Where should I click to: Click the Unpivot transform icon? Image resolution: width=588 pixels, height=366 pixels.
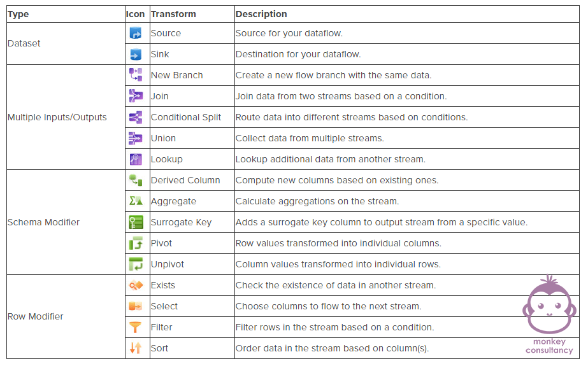click(136, 264)
